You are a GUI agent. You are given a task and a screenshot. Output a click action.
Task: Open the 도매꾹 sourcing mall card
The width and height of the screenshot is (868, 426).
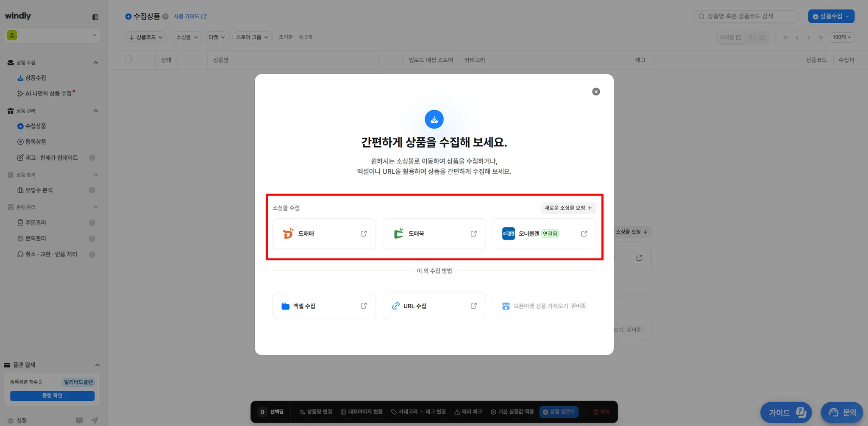pos(434,234)
